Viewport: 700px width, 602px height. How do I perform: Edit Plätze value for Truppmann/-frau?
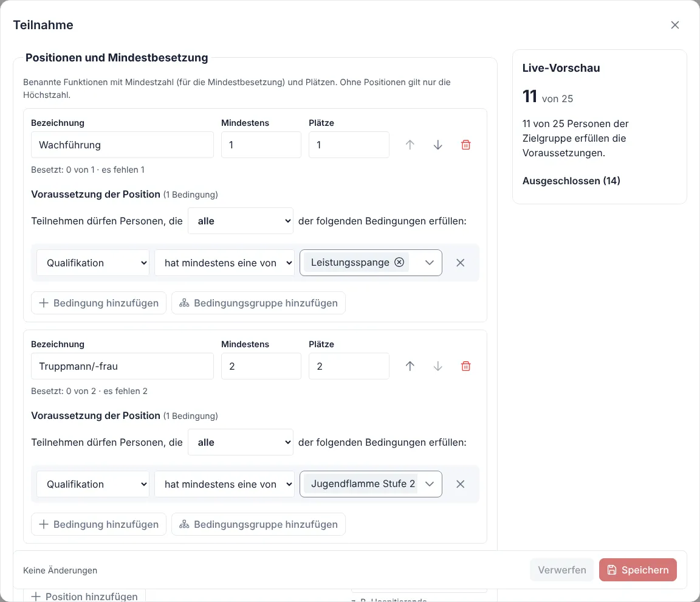click(349, 366)
